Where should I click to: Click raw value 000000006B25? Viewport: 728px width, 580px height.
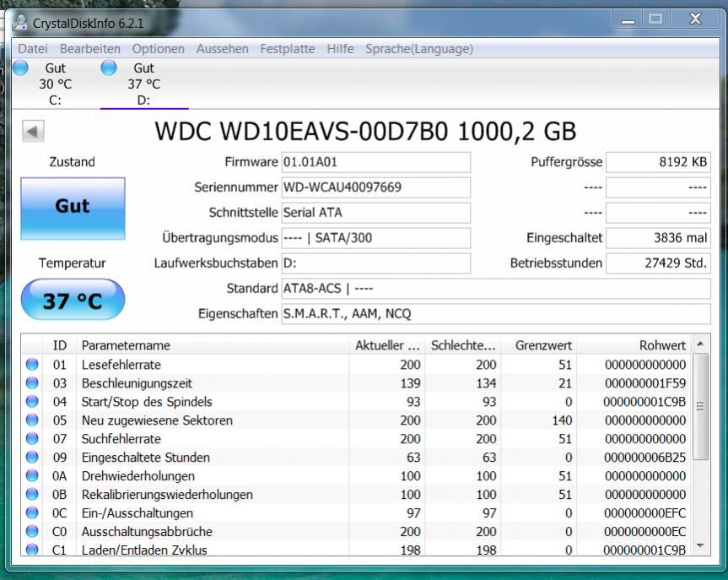click(x=644, y=458)
